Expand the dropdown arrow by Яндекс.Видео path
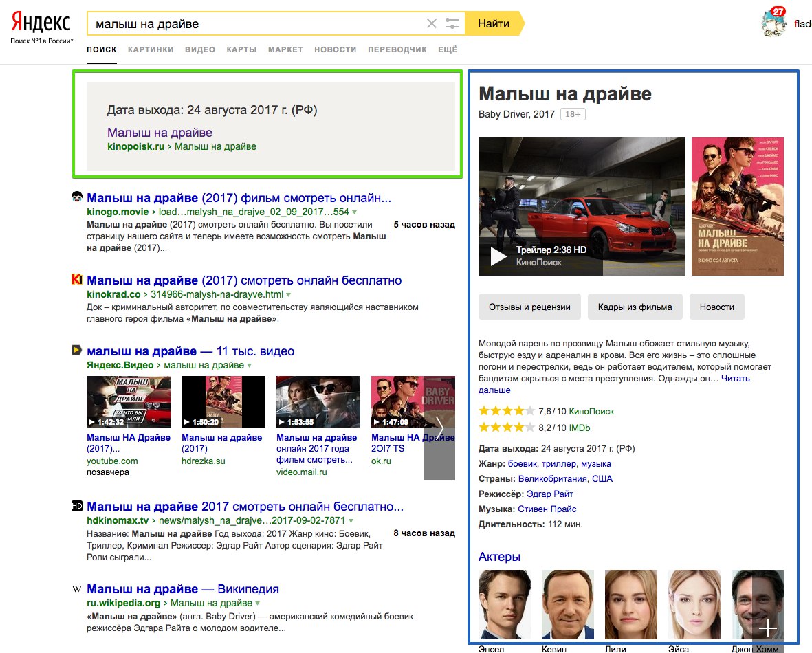This screenshot has width=812, height=653. coord(249,366)
